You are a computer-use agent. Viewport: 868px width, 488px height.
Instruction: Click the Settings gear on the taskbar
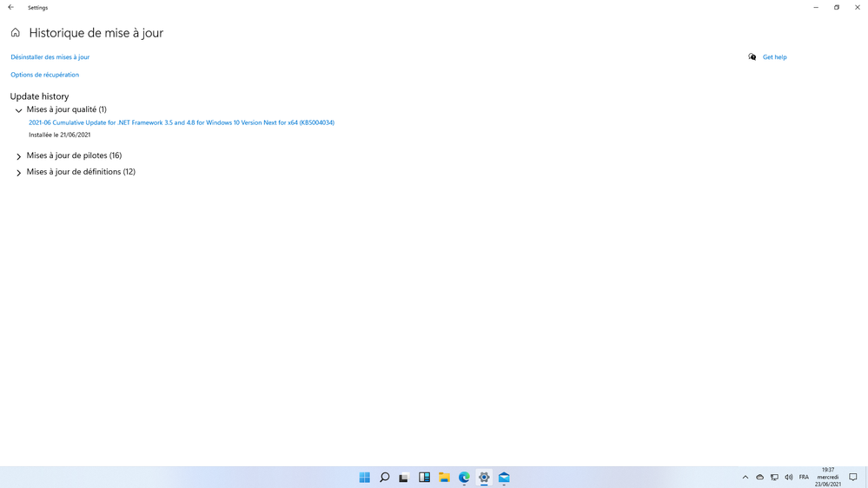click(484, 478)
